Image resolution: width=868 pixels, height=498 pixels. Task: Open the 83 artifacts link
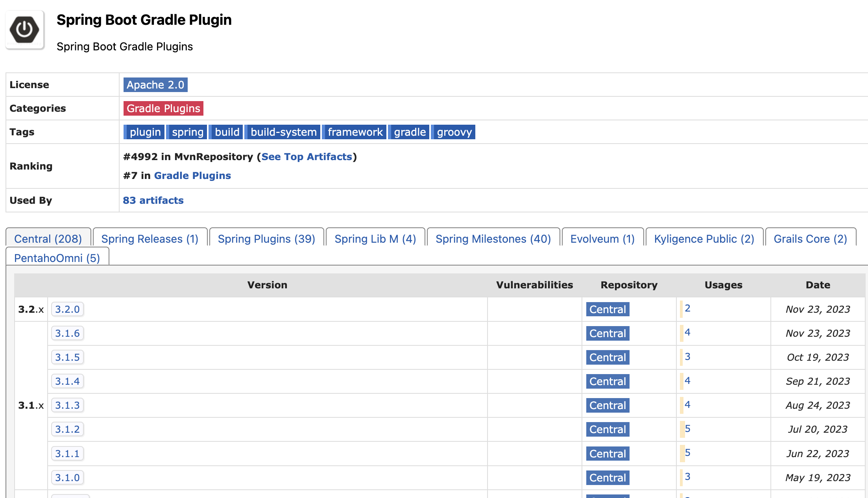[153, 200]
